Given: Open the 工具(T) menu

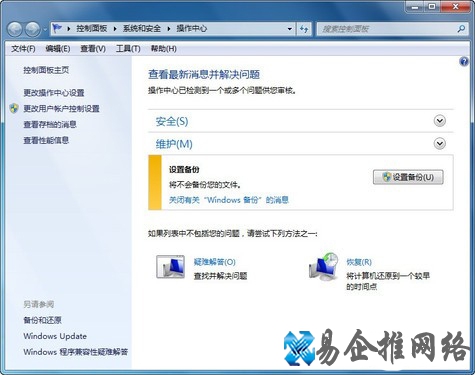Looking at the screenshot, I should tap(128, 49).
